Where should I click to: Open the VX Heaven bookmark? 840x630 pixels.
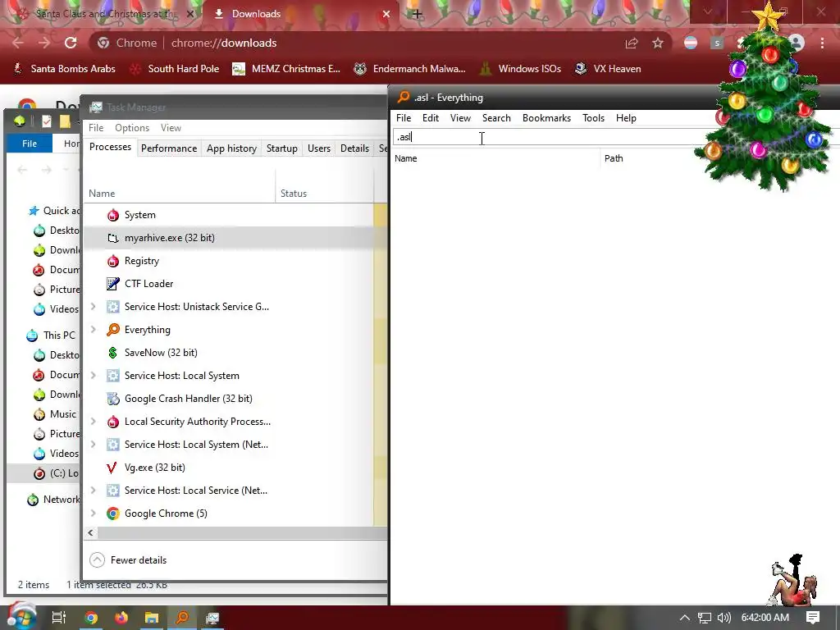tap(608, 69)
